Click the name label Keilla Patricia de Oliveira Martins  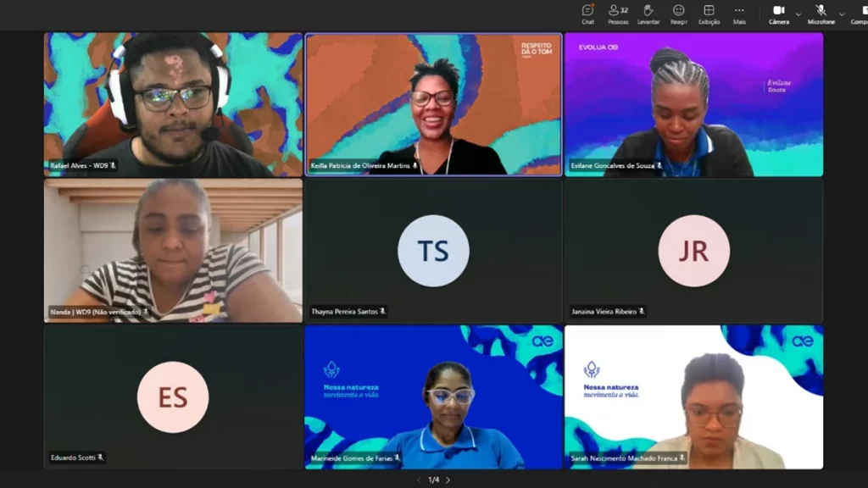[360, 165]
